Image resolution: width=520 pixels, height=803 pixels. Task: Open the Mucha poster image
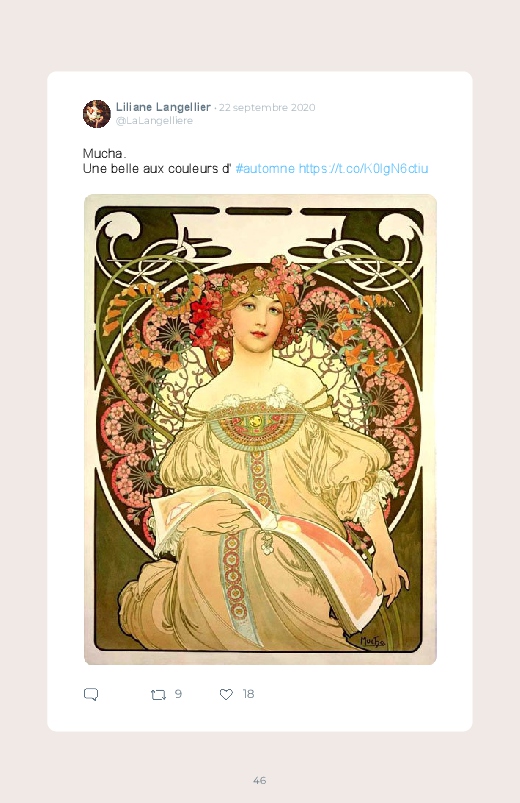coord(260,429)
